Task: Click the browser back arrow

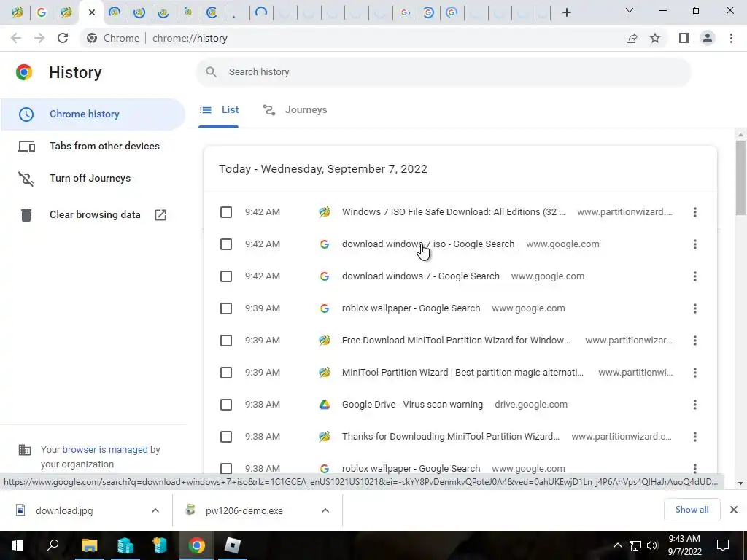Action: pos(16,38)
